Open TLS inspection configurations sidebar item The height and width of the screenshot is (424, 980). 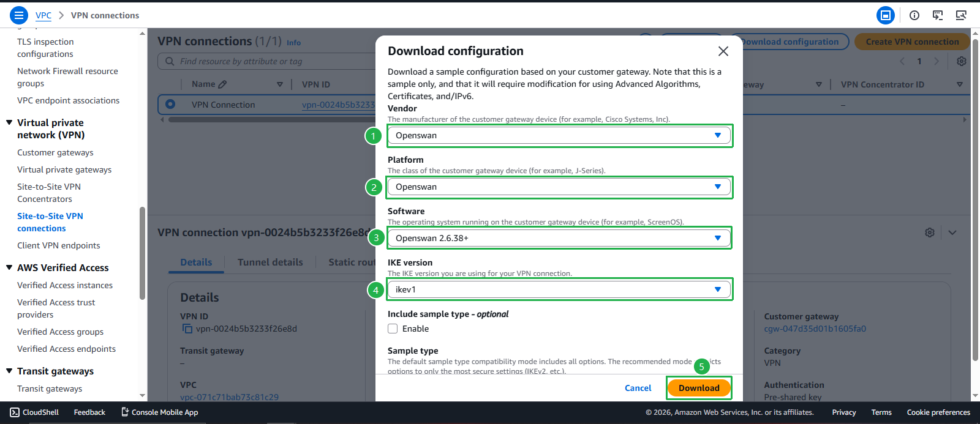[x=45, y=48]
